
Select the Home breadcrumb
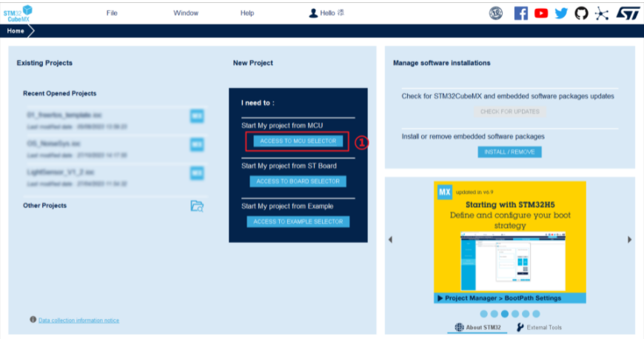point(16,31)
